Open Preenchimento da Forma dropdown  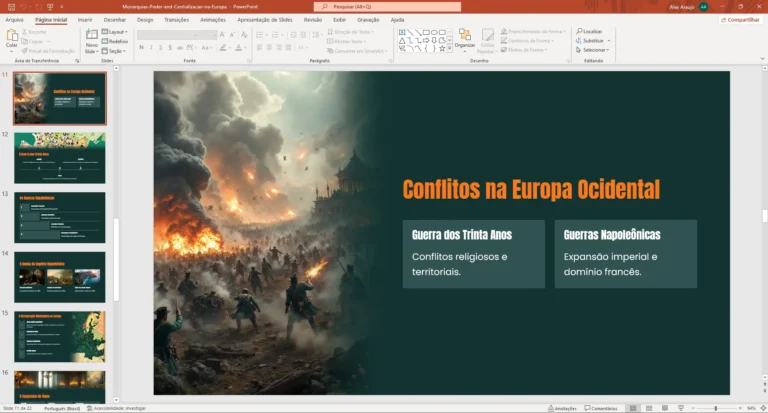point(533,31)
